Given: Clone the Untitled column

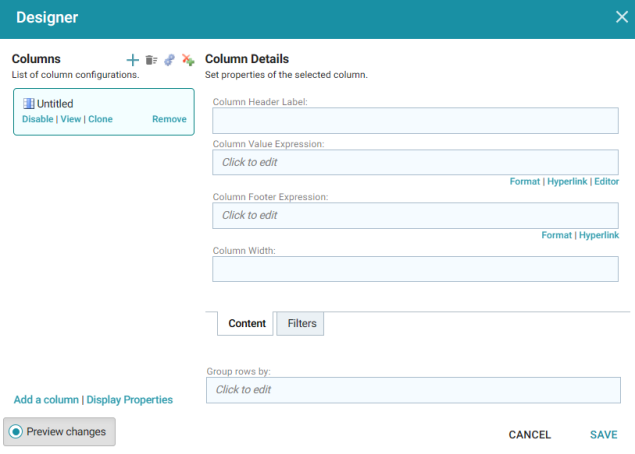Looking at the screenshot, I should pos(100,119).
